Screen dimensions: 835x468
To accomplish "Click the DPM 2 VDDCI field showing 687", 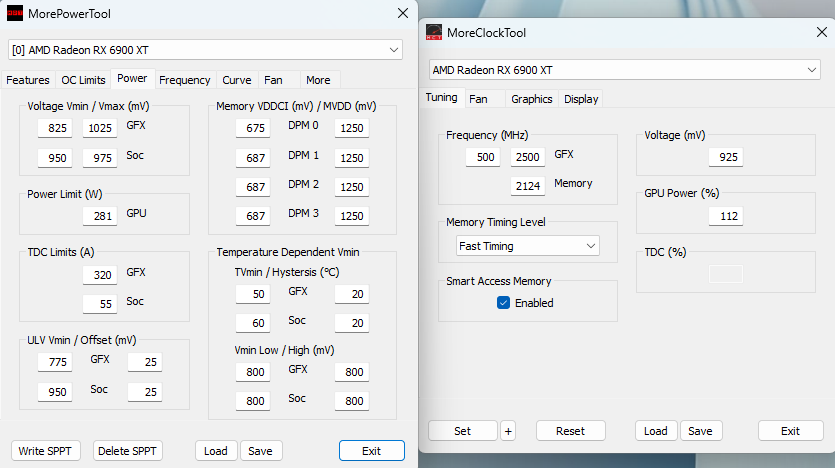I will tap(253, 187).
